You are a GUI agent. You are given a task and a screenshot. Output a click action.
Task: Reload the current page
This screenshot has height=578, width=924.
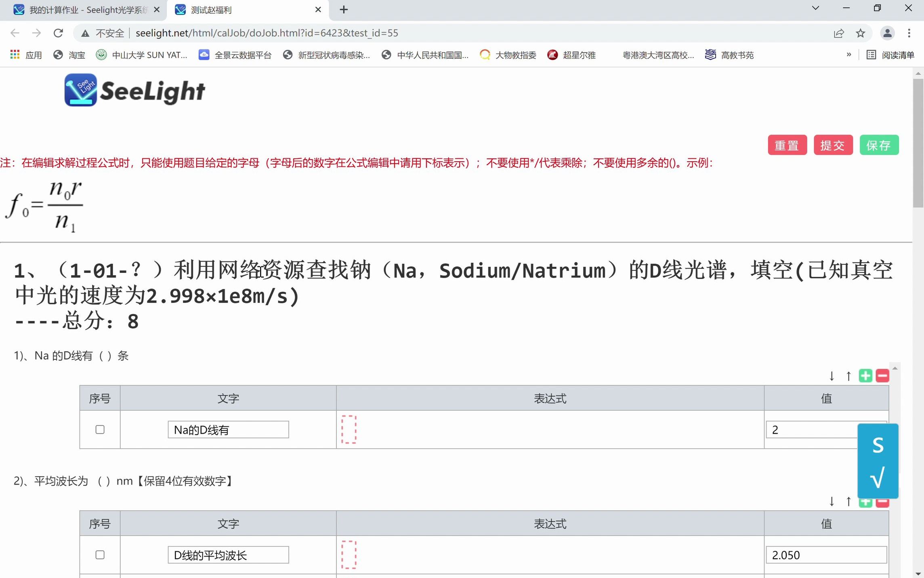click(x=58, y=33)
